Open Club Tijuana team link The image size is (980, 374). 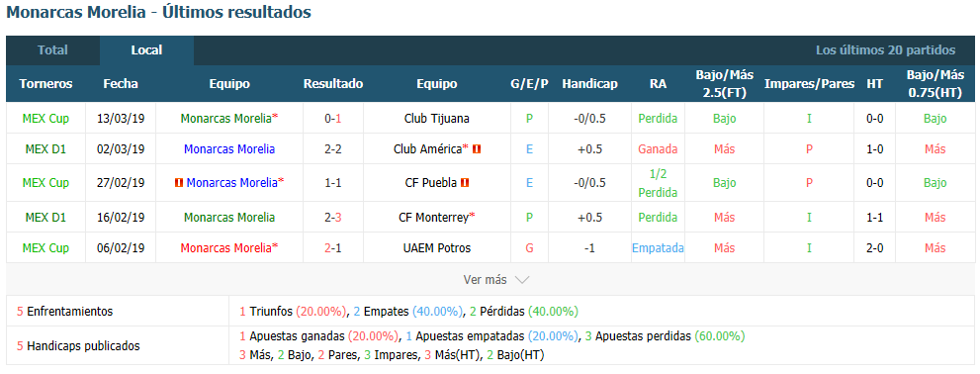pos(437,118)
